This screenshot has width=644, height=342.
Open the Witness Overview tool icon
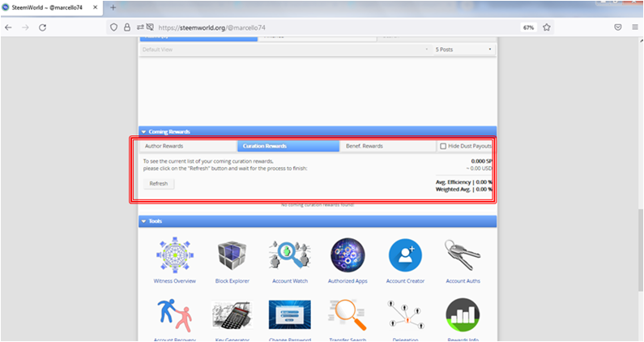coord(174,254)
